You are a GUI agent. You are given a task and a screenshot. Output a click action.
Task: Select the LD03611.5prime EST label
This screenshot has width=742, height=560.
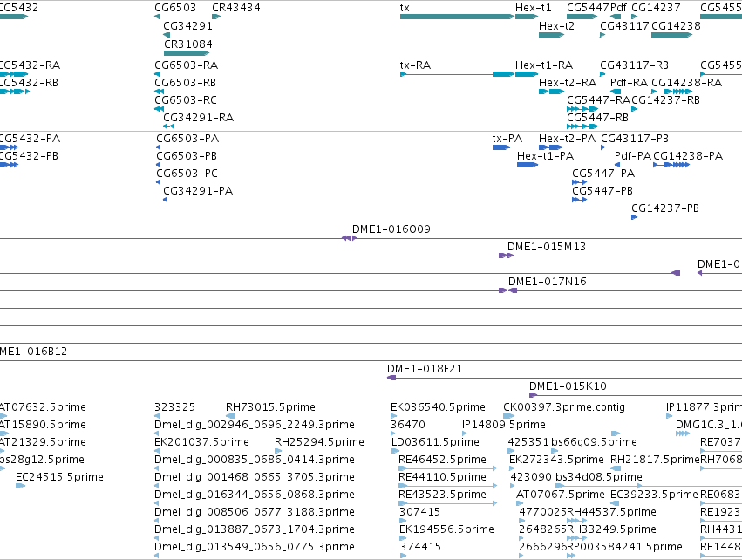[435, 442]
